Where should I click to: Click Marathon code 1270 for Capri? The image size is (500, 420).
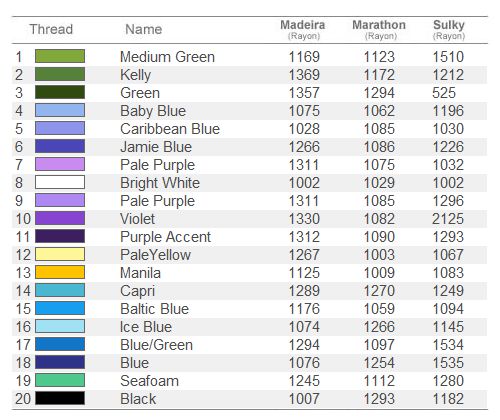coord(379,291)
